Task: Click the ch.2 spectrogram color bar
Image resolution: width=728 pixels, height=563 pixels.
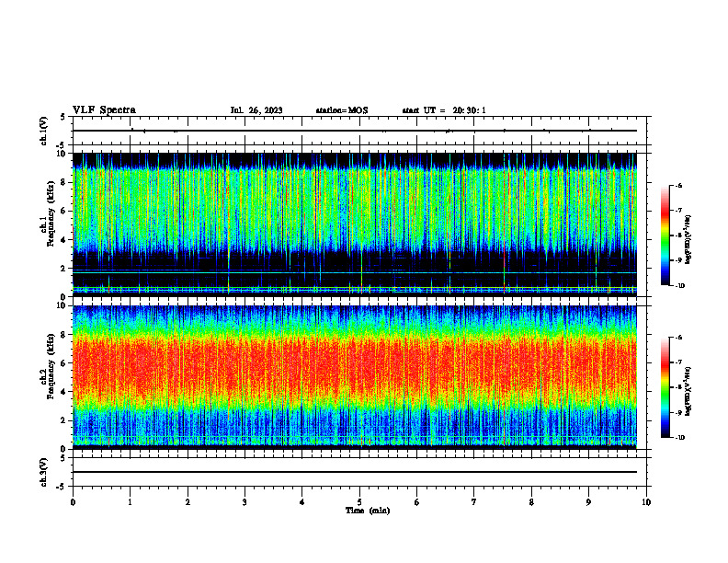Action: coord(665,387)
